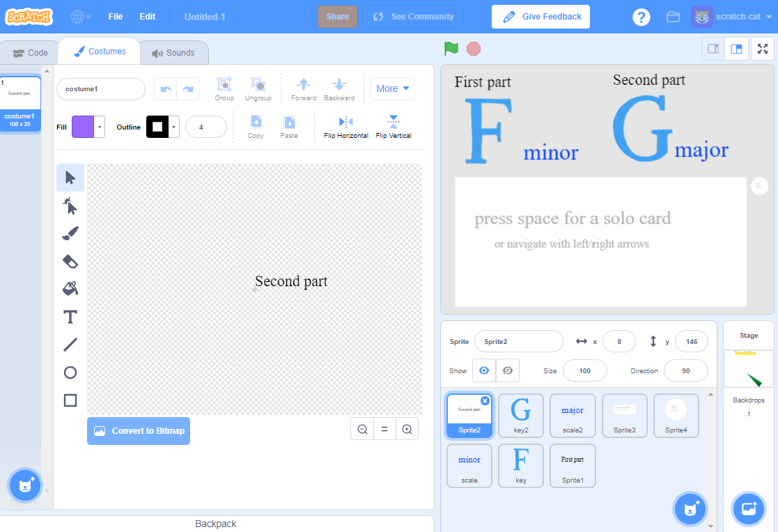Group the selected elements
This screenshot has width=778, height=532.
pyautogui.click(x=224, y=88)
